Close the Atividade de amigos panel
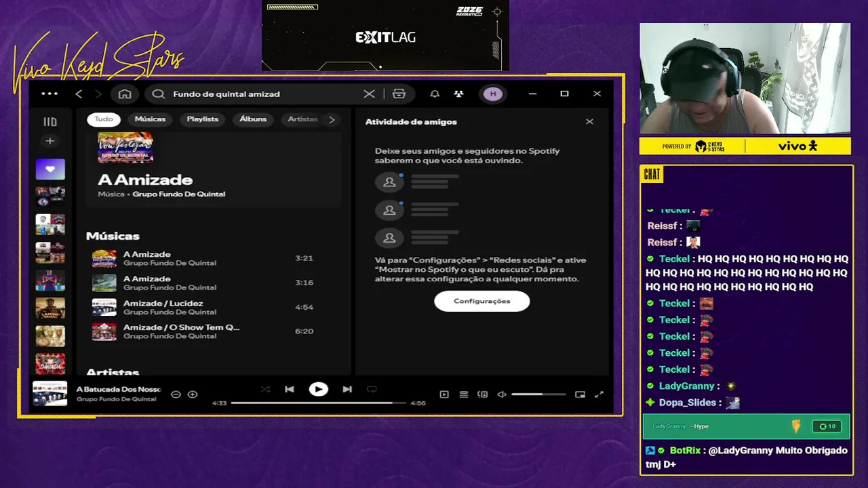This screenshot has height=488, width=868. coord(589,121)
